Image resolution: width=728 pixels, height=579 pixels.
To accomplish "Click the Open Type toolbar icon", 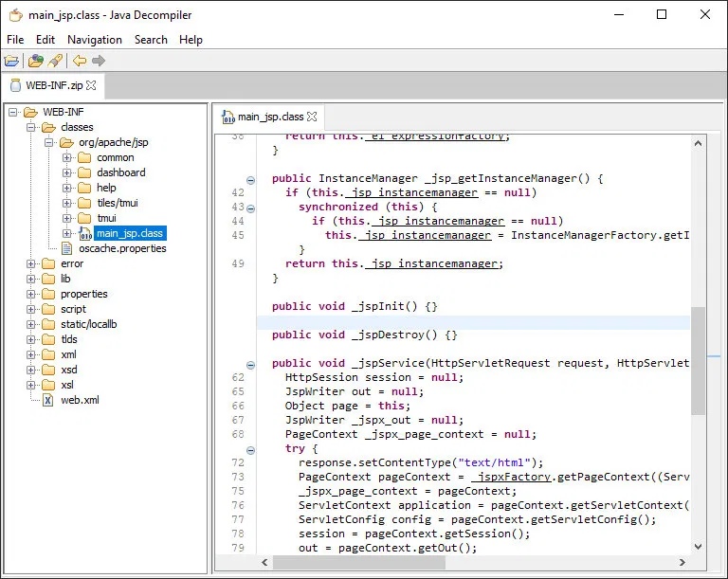I will 36,61.
